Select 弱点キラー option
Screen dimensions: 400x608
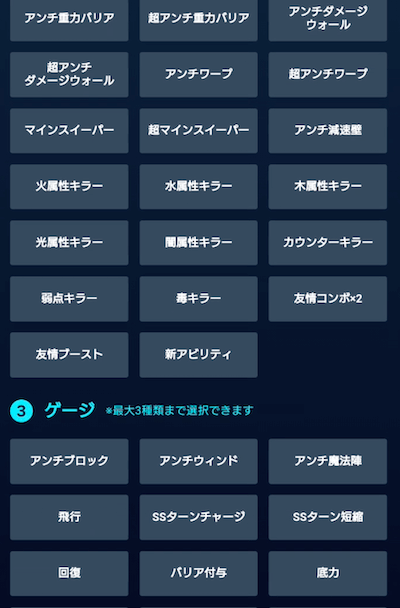point(69,299)
